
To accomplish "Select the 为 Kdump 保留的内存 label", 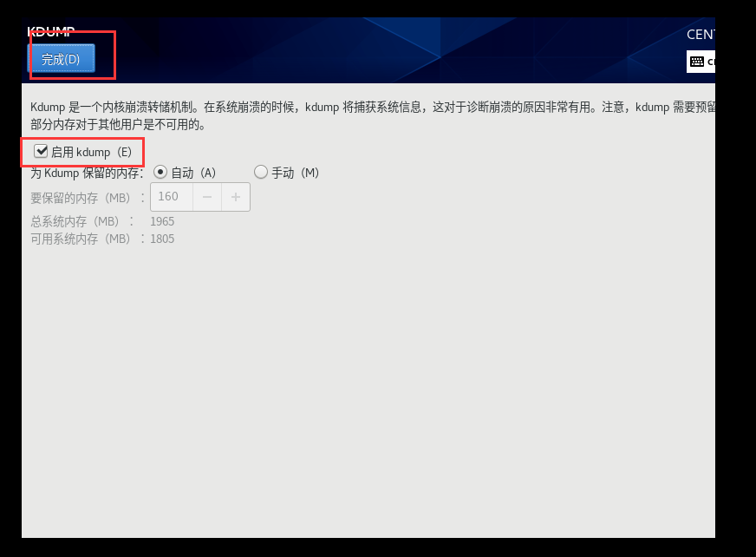I will tap(88, 173).
